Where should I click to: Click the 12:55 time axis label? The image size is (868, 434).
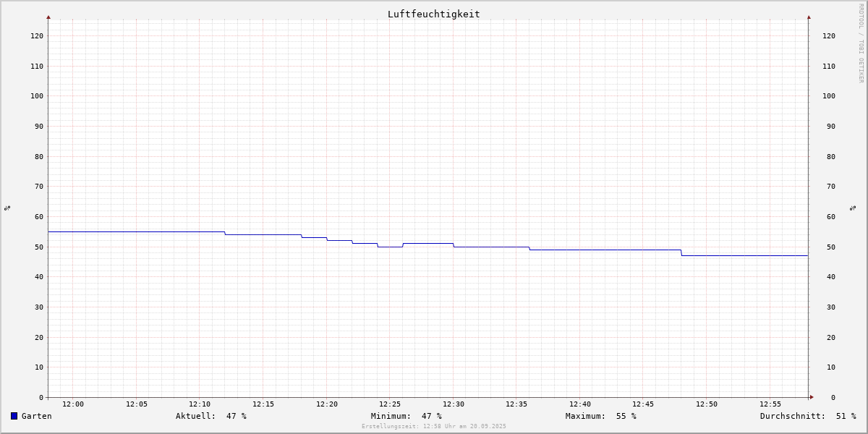770,404
